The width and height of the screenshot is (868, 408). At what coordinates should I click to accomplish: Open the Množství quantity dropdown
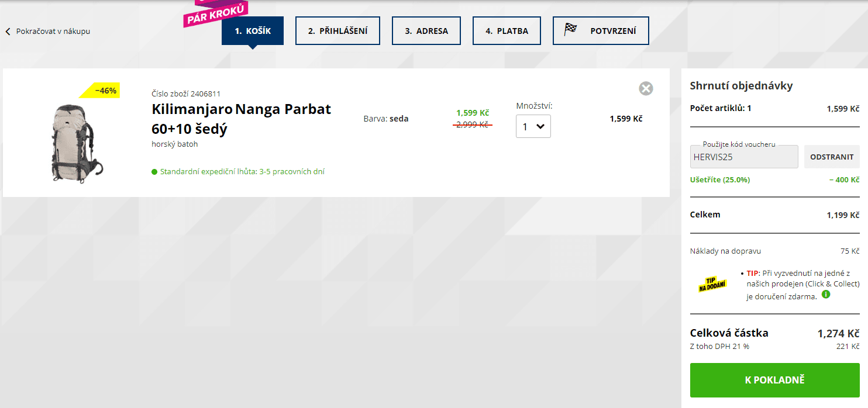tap(533, 126)
